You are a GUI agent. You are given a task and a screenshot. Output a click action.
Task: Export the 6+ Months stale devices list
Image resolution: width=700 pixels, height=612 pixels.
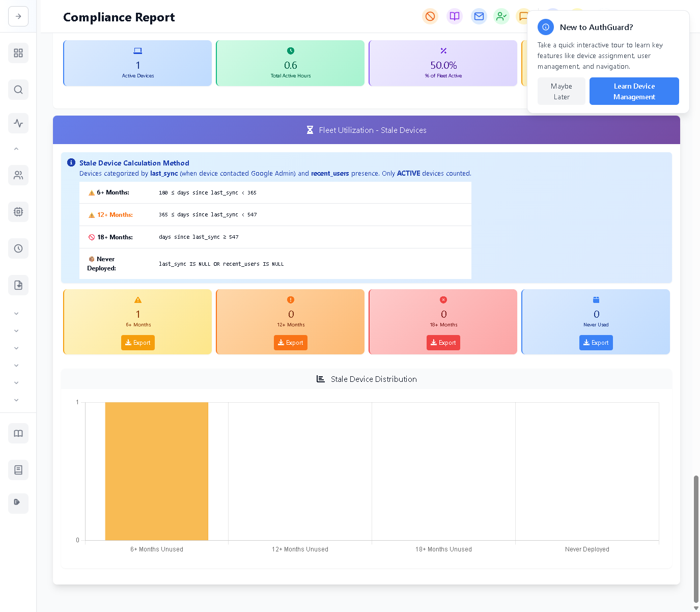pos(137,343)
